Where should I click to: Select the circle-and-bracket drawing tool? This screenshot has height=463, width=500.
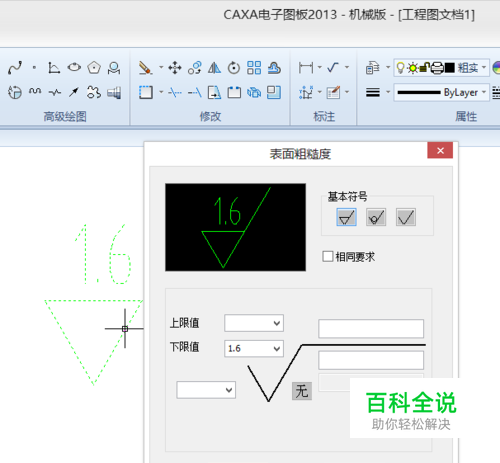coord(114,68)
